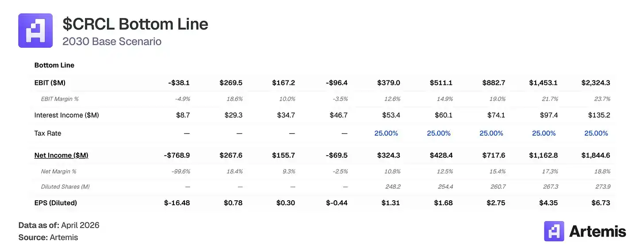This screenshot has height=248, width=644.
Task: Click the underlined "Net Income ($M)" row label
Action: [61, 155]
